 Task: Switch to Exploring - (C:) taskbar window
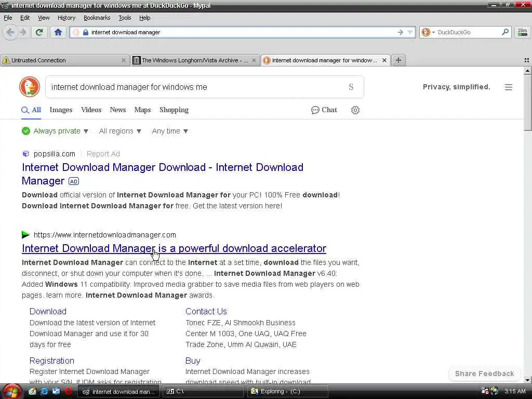coord(288,391)
